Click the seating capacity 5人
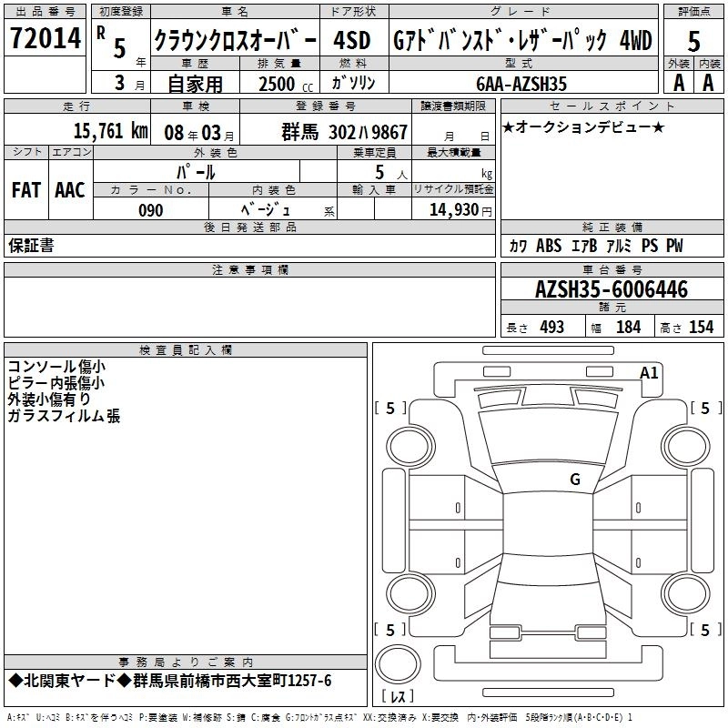728x728 pixels. point(391,172)
